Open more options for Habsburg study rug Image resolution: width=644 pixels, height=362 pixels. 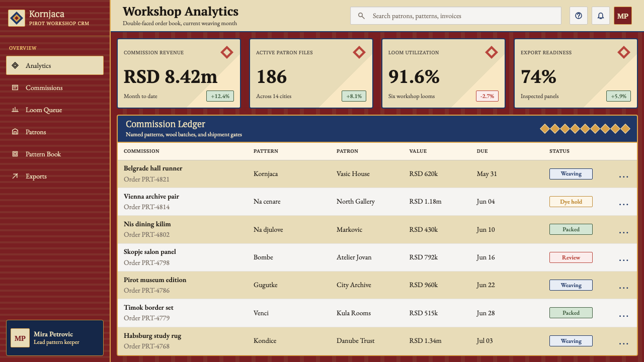(x=624, y=344)
